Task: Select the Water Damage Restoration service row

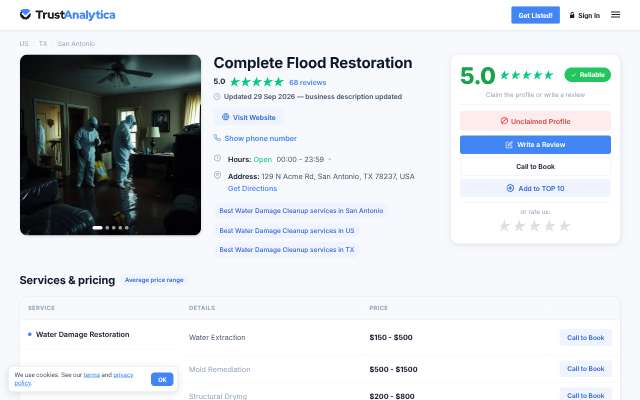Action: point(82,335)
